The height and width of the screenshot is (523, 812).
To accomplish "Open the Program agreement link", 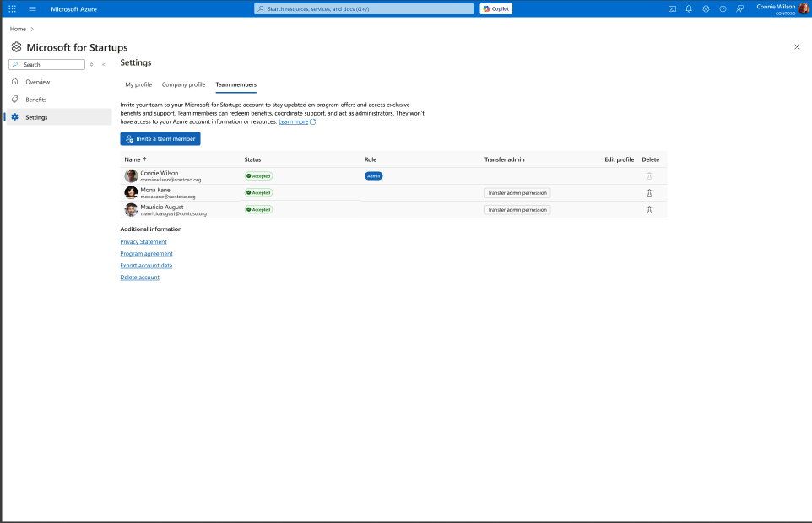I will (x=147, y=254).
